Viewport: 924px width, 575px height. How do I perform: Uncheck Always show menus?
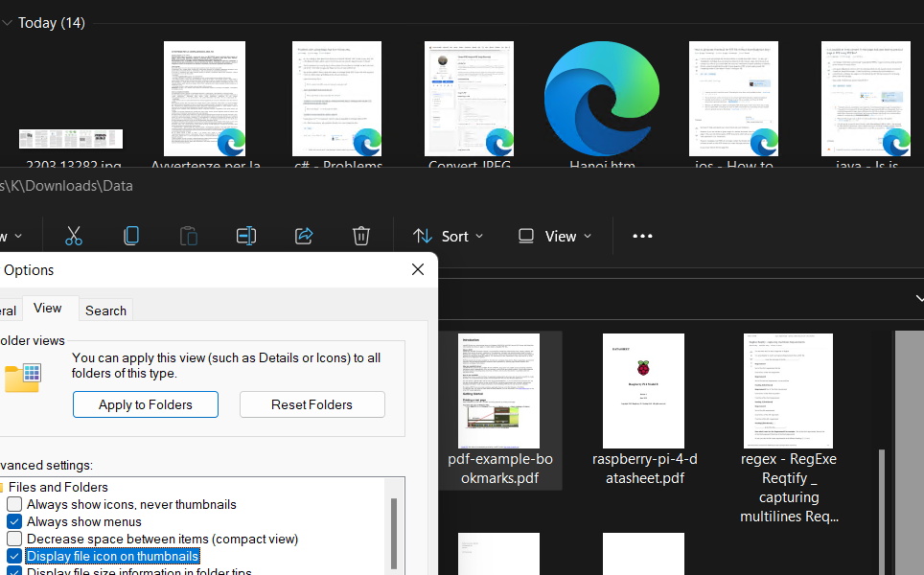14,520
